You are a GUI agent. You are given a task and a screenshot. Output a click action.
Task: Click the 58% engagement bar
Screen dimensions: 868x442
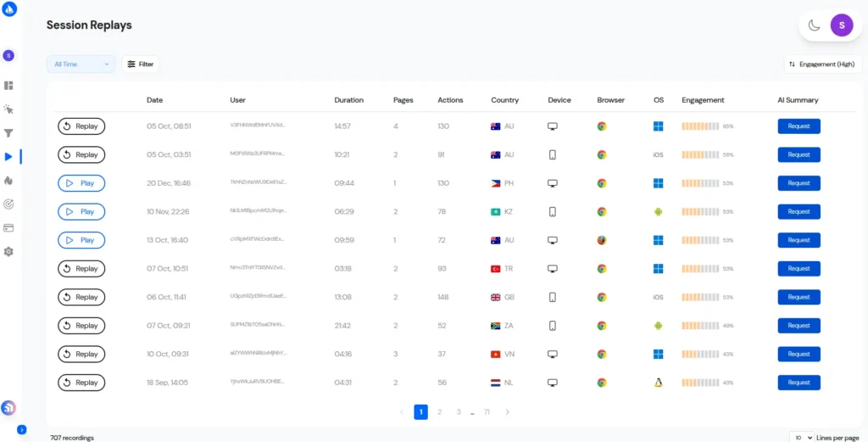pyautogui.click(x=700, y=154)
